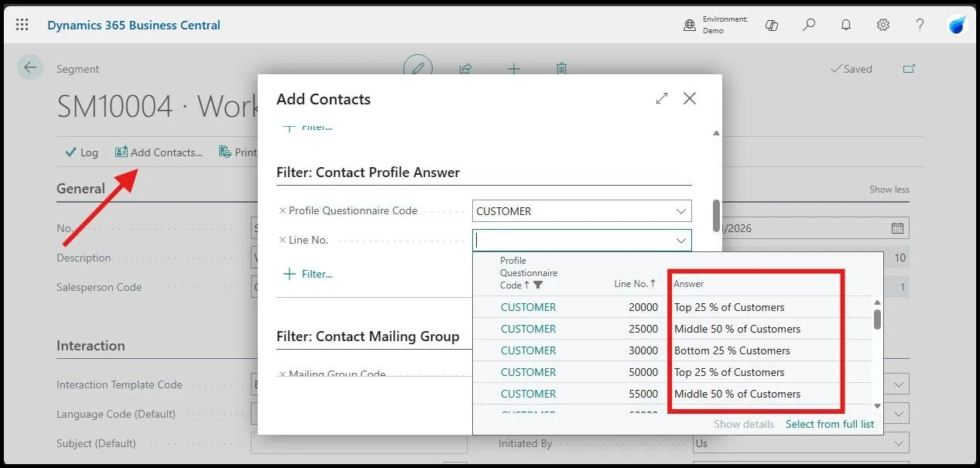Click Bottom 25 % Customers answer
980x468 pixels.
point(732,350)
